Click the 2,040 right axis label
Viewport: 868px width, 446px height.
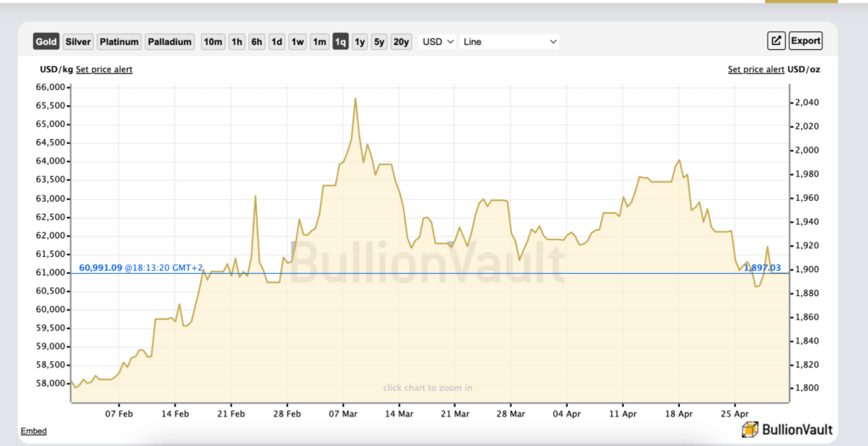point(809,103)
